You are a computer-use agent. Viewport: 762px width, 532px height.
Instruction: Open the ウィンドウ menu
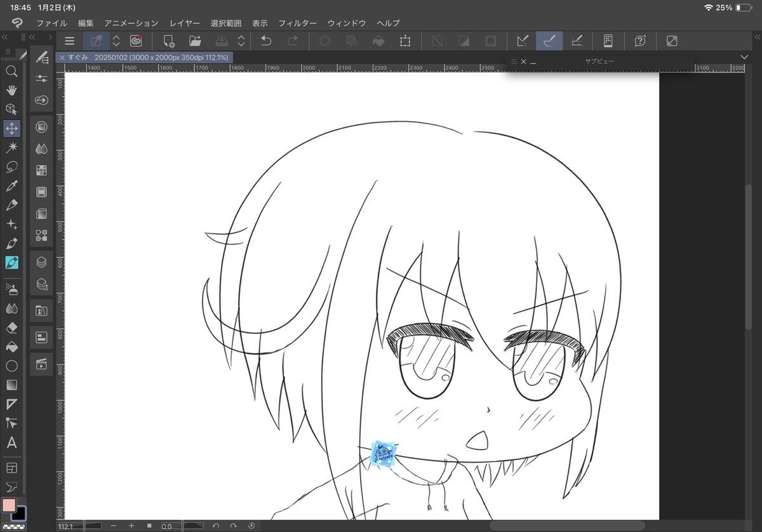pyautogui.click(x=347, y=23)
